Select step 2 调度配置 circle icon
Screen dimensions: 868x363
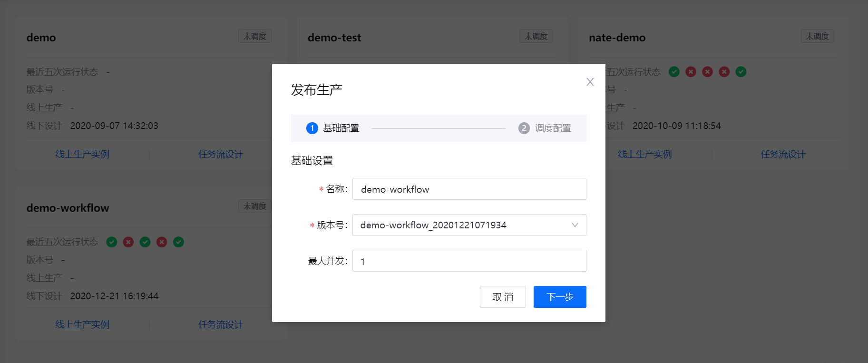point(524,128)
